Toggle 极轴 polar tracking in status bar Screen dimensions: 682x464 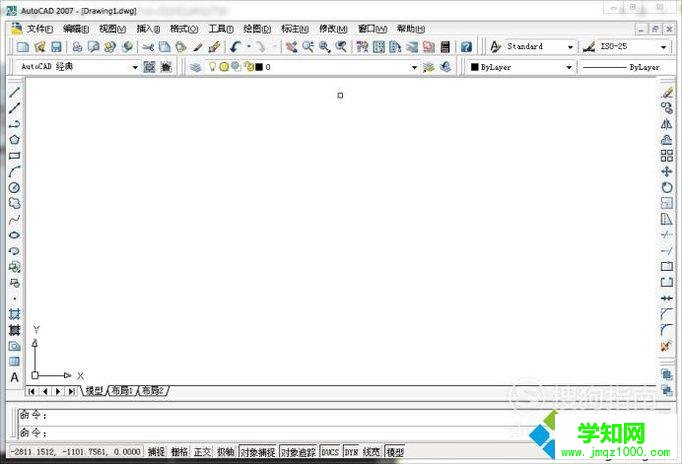tap(225, 452)
